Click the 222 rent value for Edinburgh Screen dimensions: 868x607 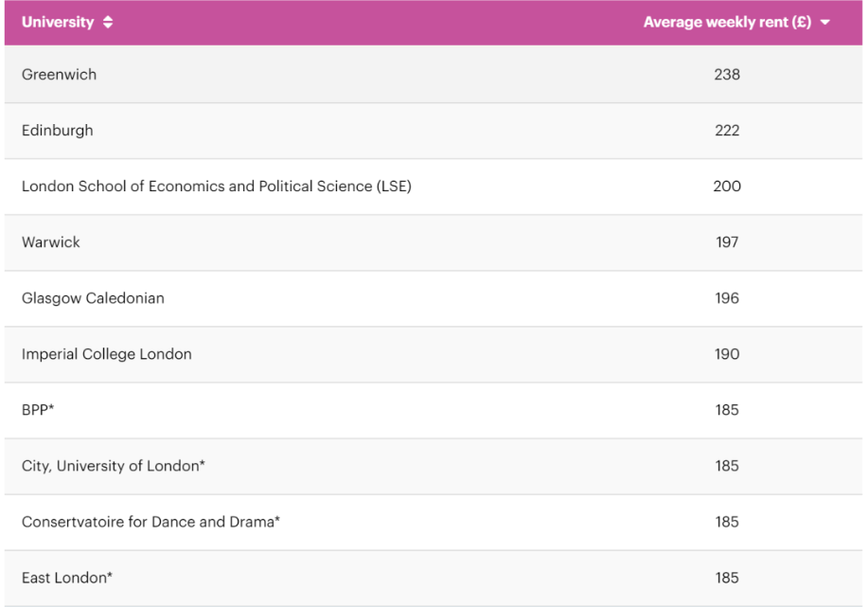727,131
